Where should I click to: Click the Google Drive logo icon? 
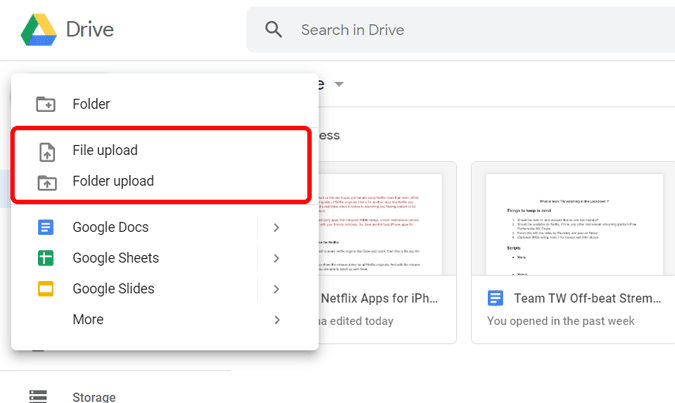click(39, 30)
